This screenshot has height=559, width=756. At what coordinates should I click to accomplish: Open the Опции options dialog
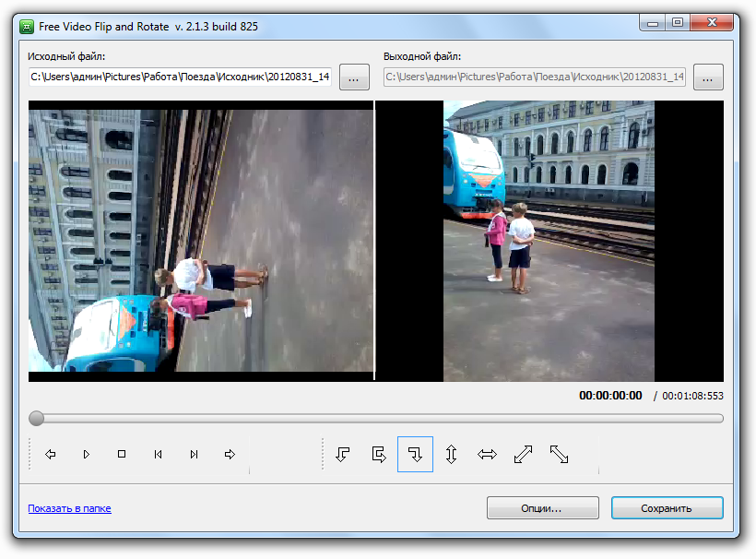point(543,508)
